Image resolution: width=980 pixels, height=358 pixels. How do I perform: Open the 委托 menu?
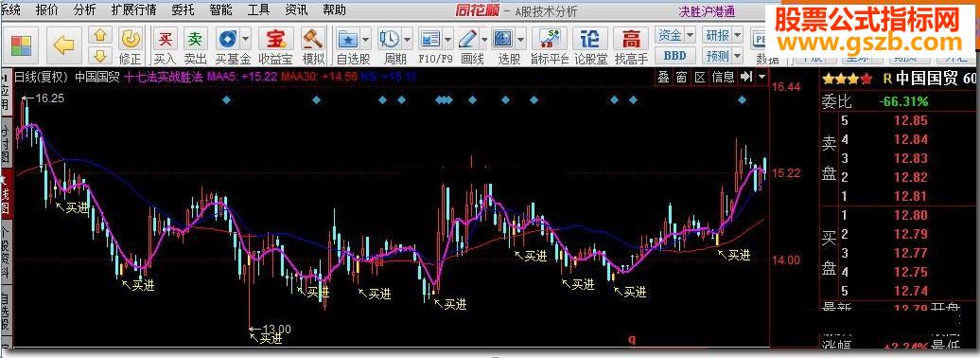(x=184, y=9)
